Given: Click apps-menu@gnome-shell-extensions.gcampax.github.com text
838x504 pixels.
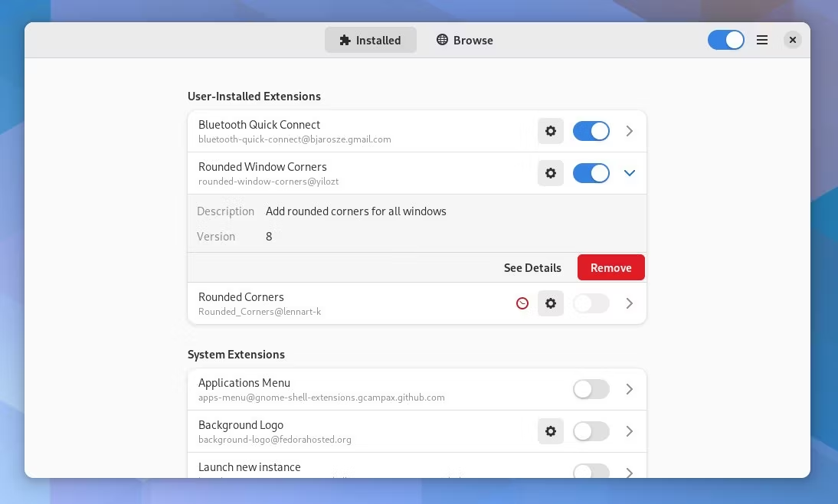Looking at the screenshot, I should tap(321, 398).
